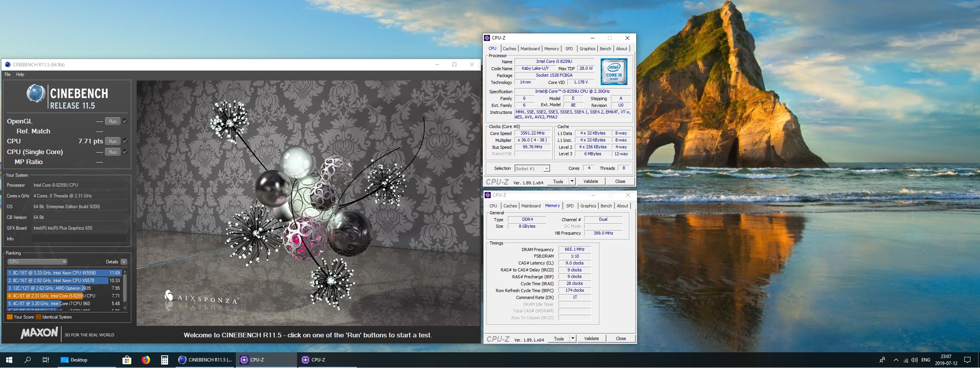This screenshot has width=980, height=368.
Task: Select ranking row Intel Xeon CPU W5590
Action: [64, 273]
